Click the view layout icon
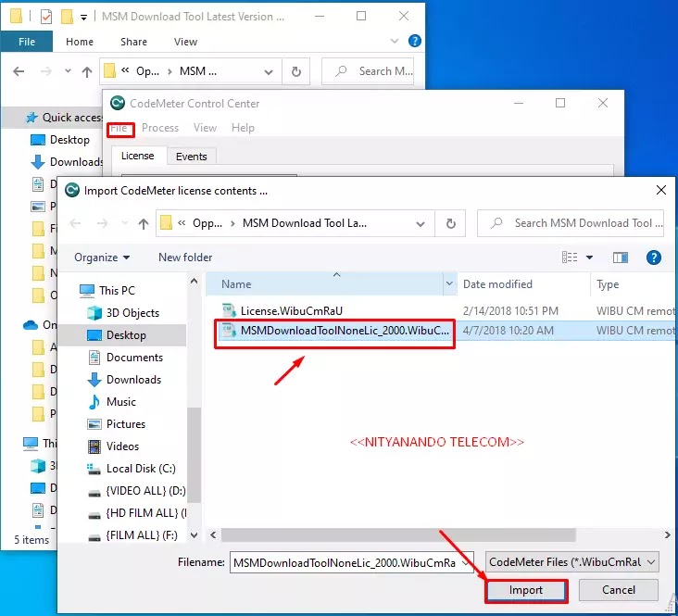Viewport: 678px width, 616px height. [570, 258]
